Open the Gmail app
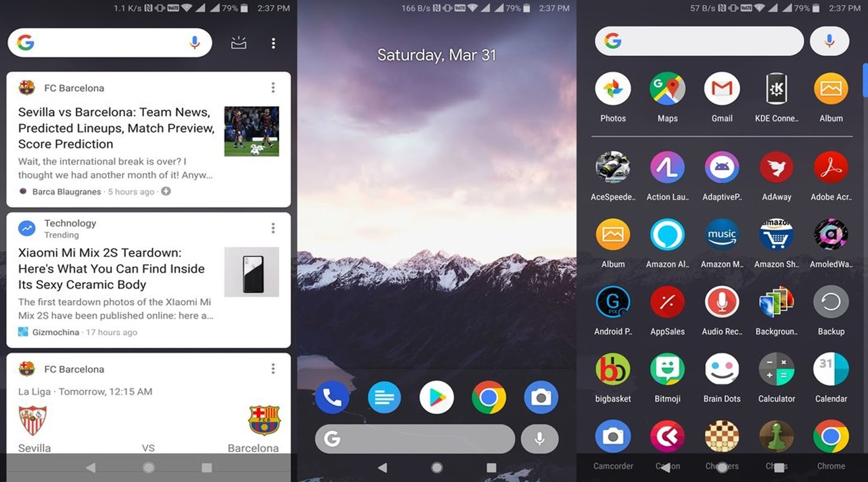The width and height of the screenshot is (868, 482). coord(722,97)
